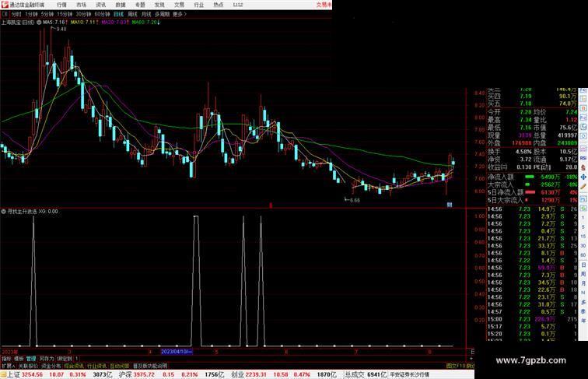Open the 资金分布 tab
The height and width of the screenshot is (379, 588).
[51, 366]
